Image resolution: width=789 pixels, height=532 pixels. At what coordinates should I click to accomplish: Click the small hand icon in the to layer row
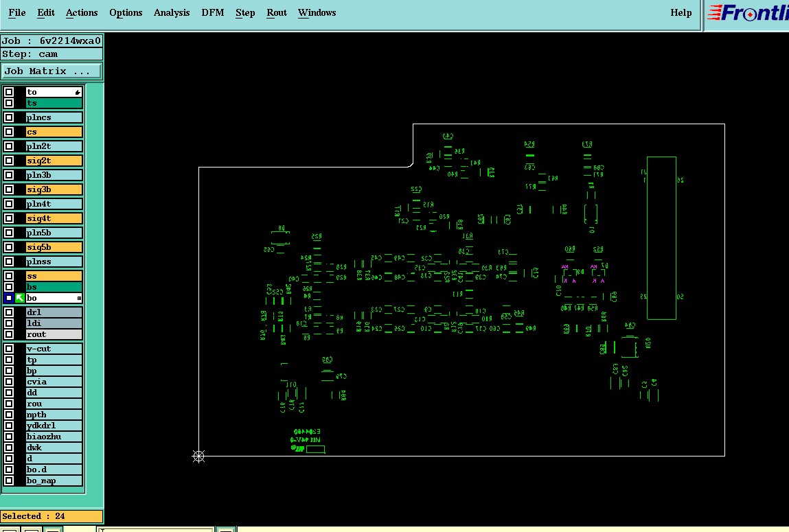click(x=78, y=92)
